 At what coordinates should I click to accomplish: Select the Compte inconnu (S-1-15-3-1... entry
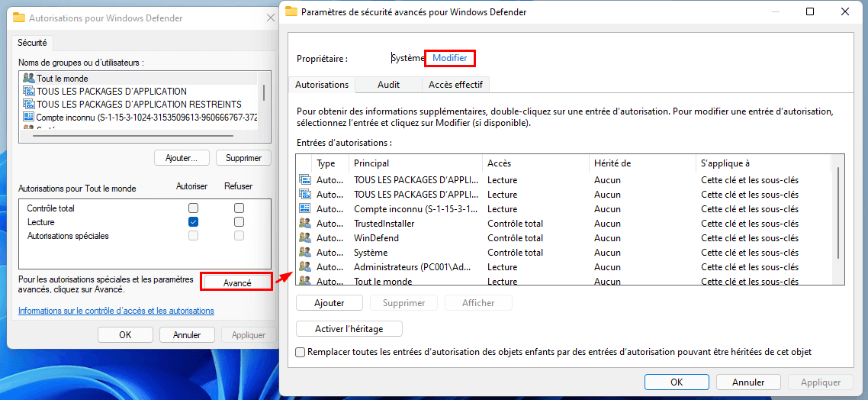coord(416,209)
